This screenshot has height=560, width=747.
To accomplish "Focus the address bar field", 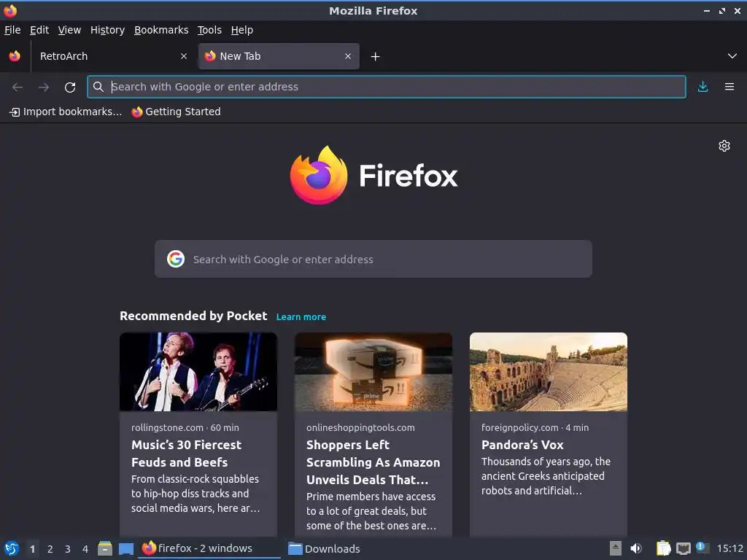I will click(387, 87).
